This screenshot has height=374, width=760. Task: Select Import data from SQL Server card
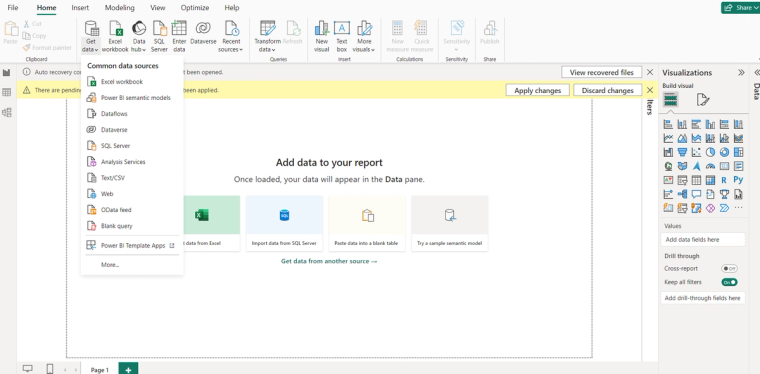coord(285,223)
